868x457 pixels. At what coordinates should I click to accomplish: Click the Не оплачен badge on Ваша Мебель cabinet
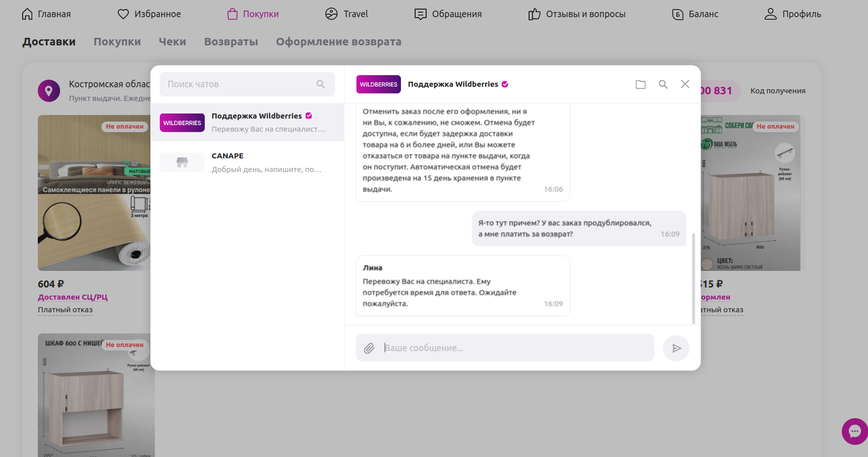(x=775, y=127)
